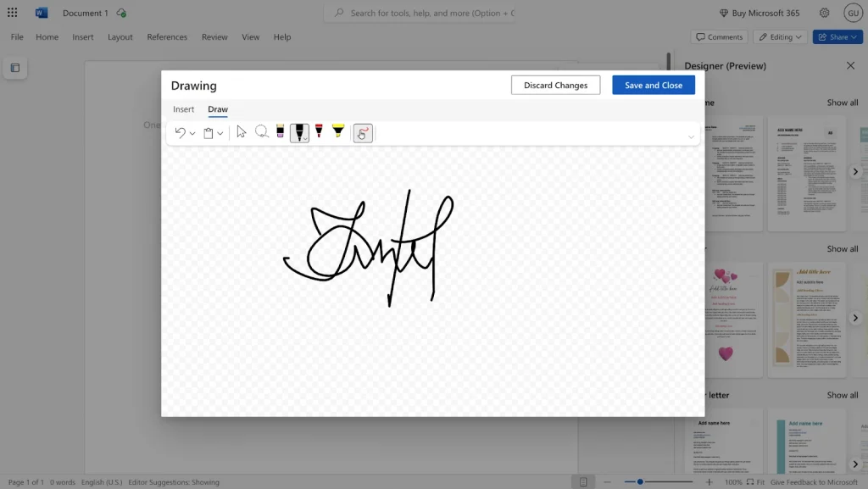Close the Designer pane
Viewport: 868px width, 489px height.
850,66
